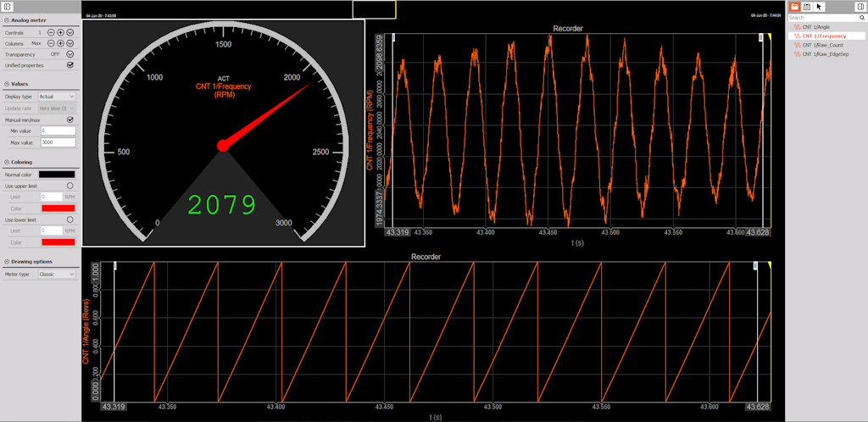
Task: Click the right cursor handle on frequency recorder
Action: [761, 37]
